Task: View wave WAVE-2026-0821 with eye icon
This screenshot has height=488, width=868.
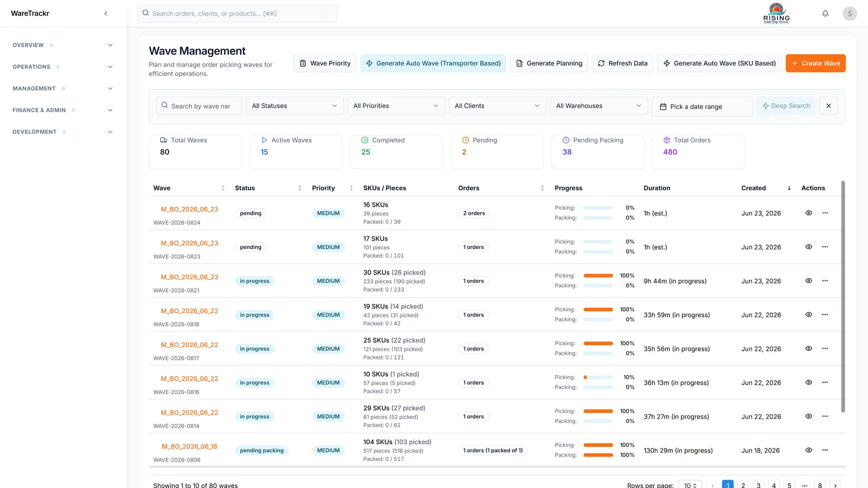Action: 808,281
